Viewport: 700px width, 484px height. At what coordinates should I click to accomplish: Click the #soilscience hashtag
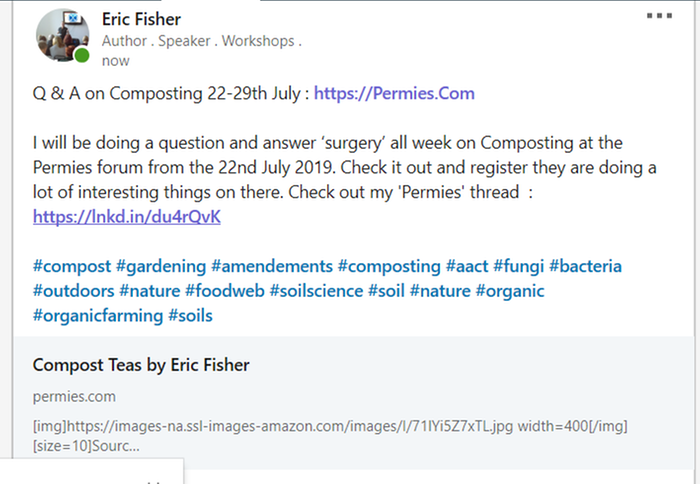(x=317, y=291)
